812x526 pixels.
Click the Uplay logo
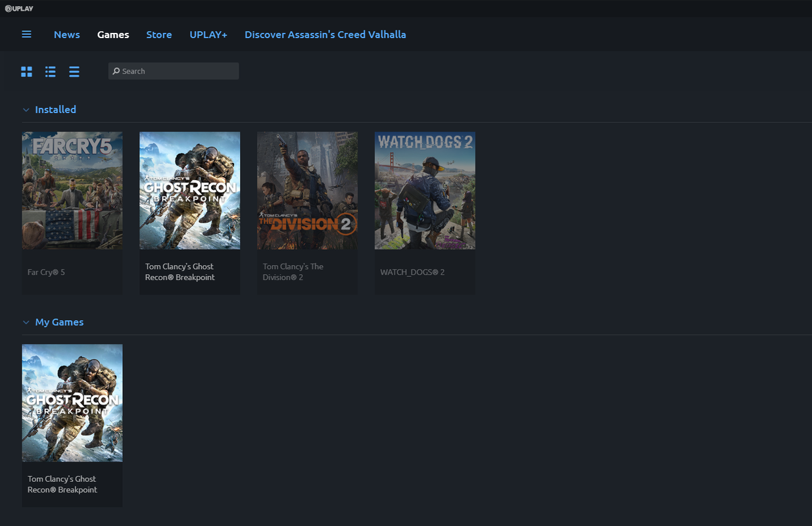pyautogui.click(x=18, y=9)
